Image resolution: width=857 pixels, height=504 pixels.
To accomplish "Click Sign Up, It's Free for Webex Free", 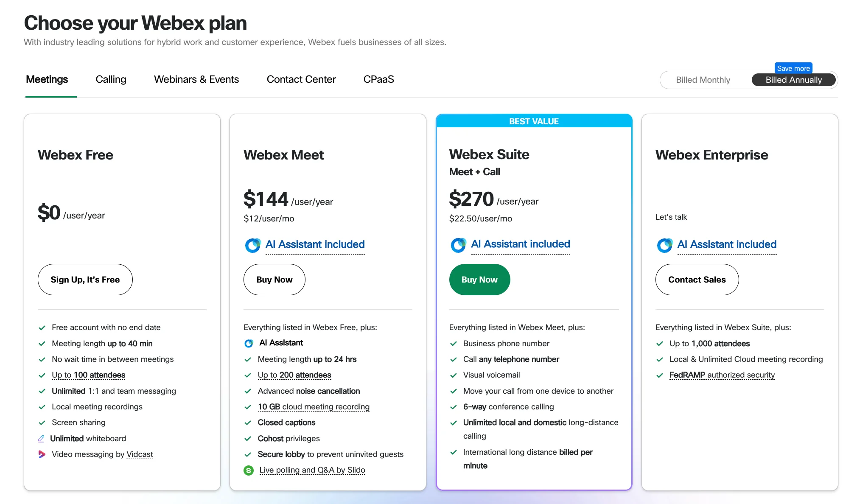I will click(x=85, y=279).
